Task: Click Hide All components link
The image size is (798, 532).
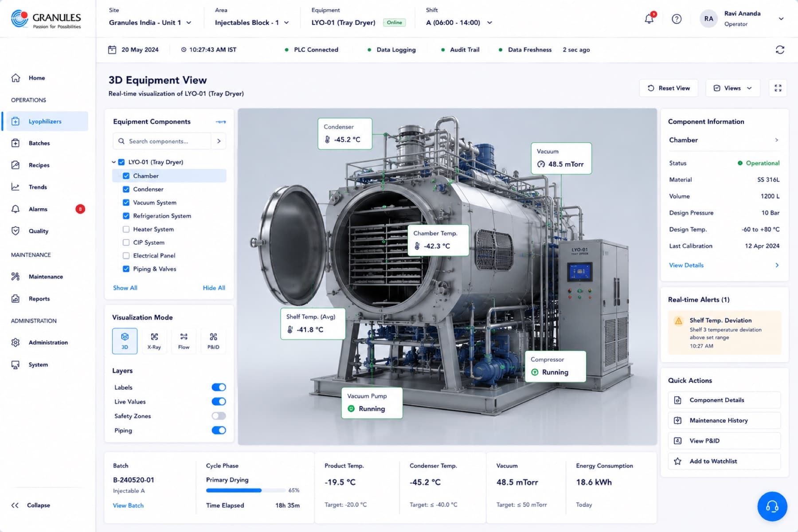Action: [214, 288]
